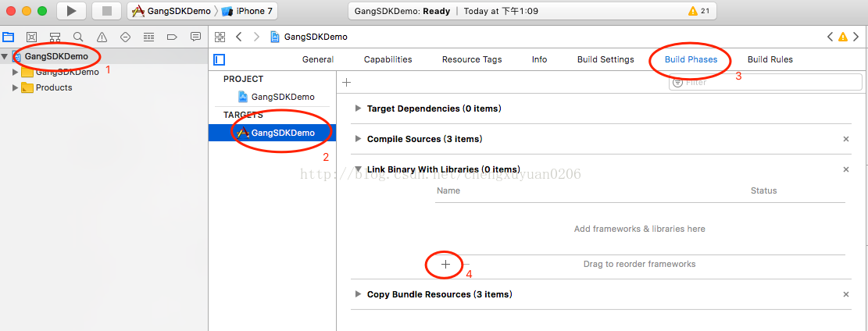Open the Find navigator (magnifier icon)
This screenshot has width=868, height=331.
[78, 37]
